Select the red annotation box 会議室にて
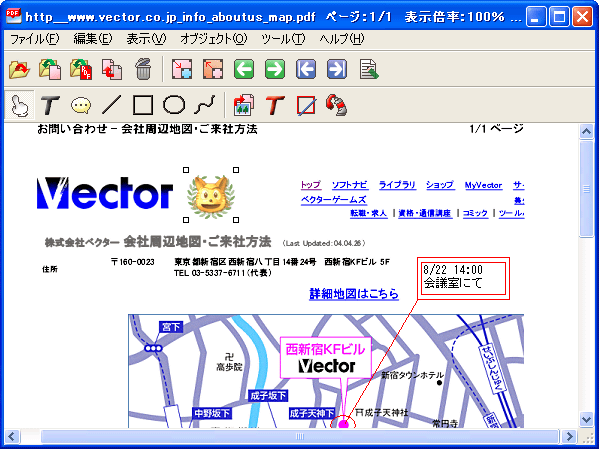Viewport: 599px width, 449px height. tap(463, 278)
